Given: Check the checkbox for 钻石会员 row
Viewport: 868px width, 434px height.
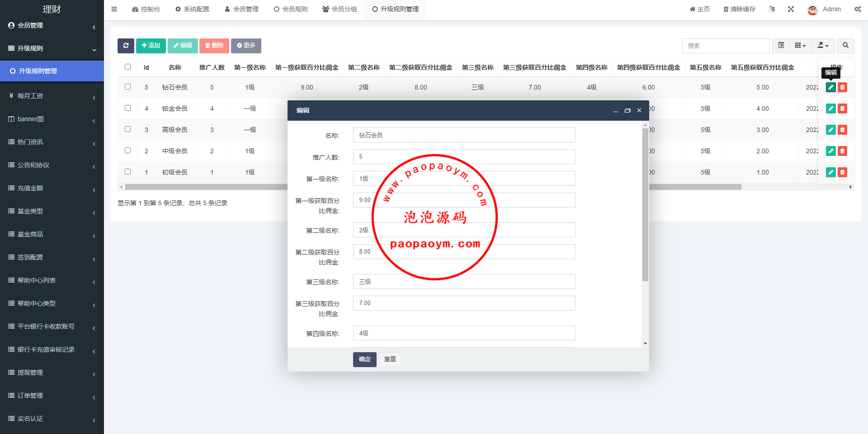Looking at the screenshot, I should pyautogui.click(x=128, y=87).
